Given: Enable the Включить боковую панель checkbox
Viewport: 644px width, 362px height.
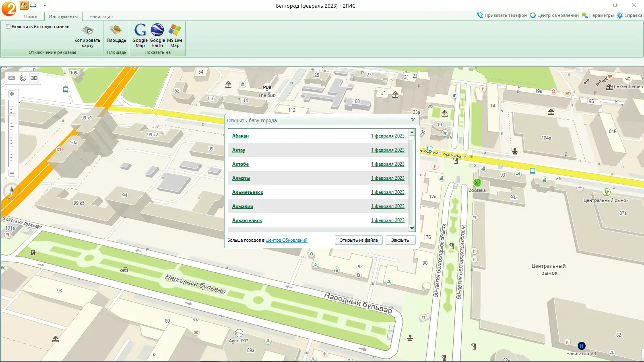Looking at the screenshot, I should coord(8,27).
